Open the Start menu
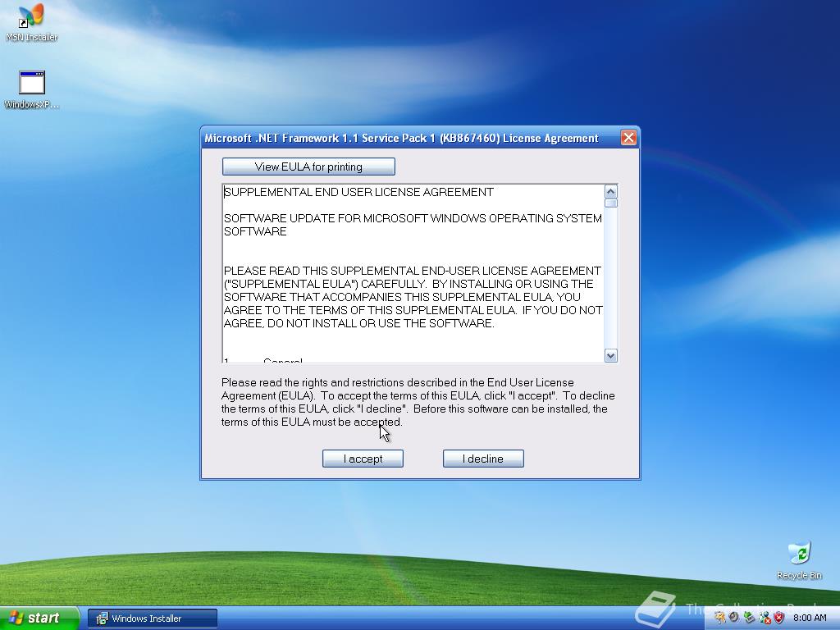This screenshot has height=630, width=840. tap(39, 619)
